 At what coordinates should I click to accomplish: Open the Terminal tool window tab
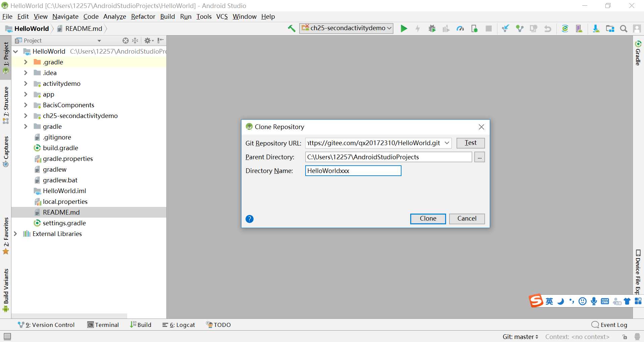point(103,325)
